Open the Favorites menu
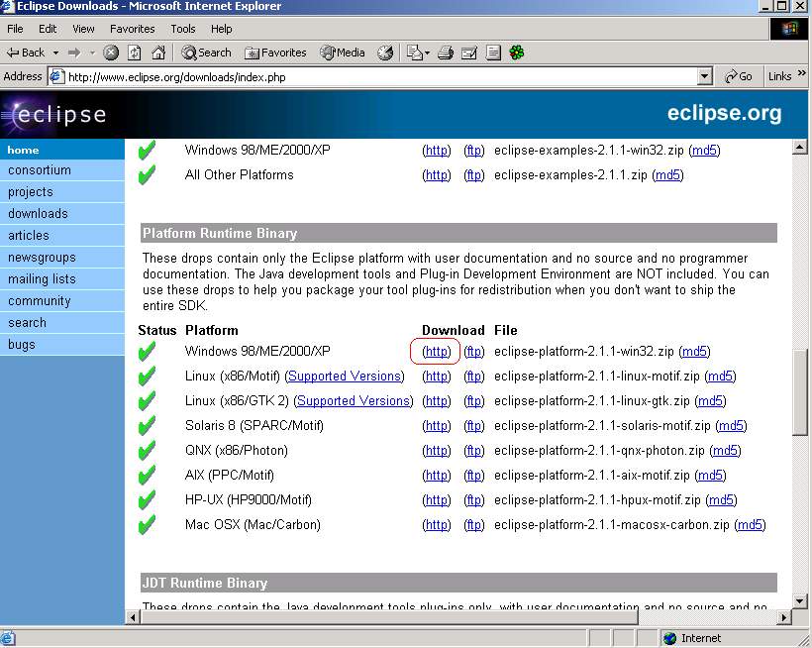 coord(132,29)
